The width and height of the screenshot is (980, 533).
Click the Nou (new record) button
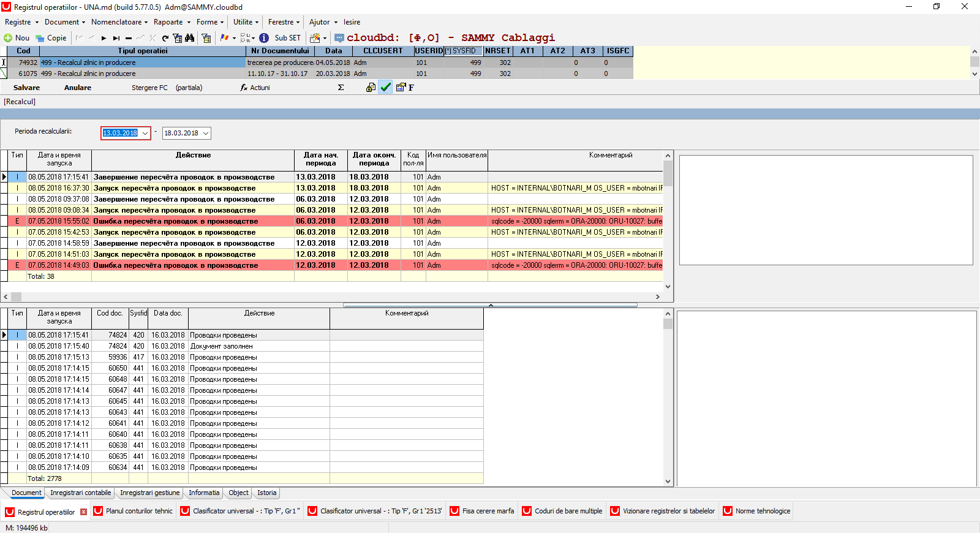pyautogui.click(x=17, y=38)
